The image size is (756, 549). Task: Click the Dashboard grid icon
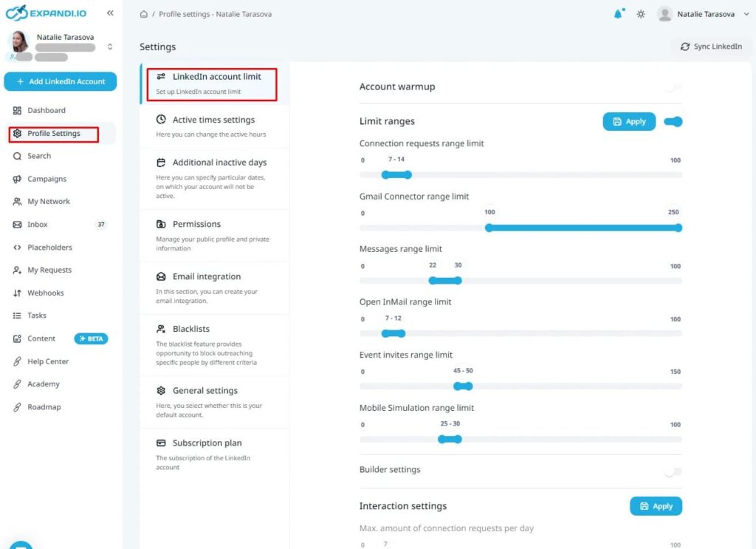click(x=18, y=111)
